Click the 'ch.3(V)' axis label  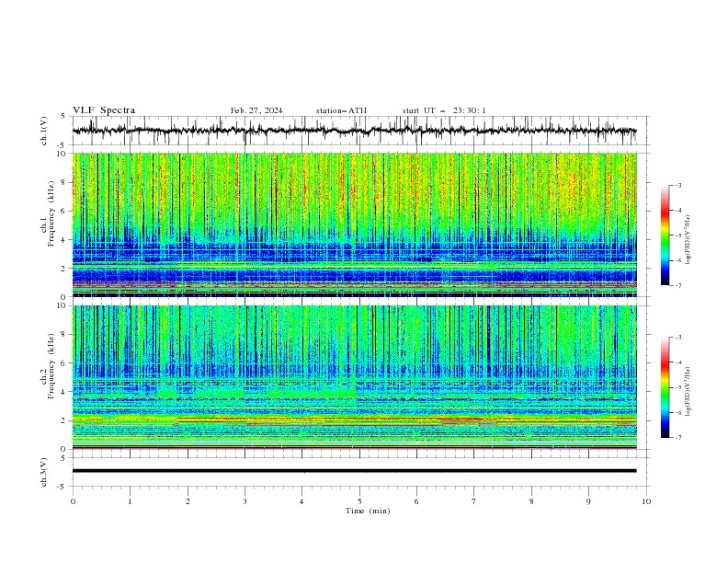coord(44,472)
